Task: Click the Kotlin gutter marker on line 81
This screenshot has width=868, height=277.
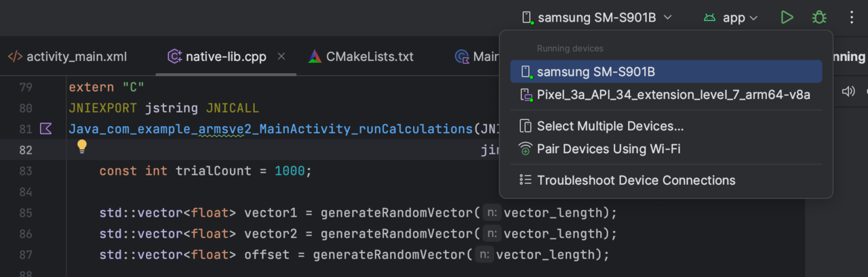Action: pos(46,128)
